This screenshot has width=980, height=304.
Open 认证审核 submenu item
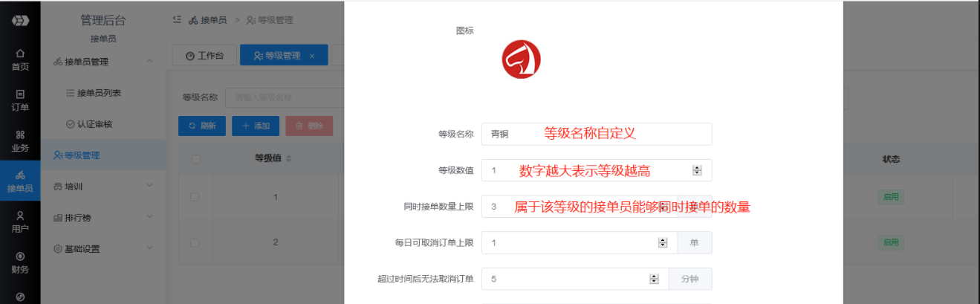pos(103,124)
